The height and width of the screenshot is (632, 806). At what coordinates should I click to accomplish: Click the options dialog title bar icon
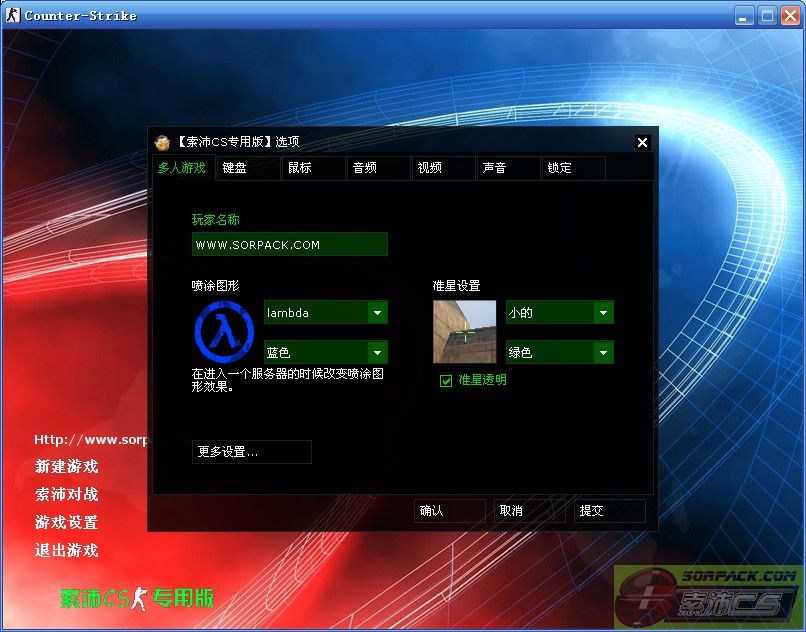coord(162,142)
